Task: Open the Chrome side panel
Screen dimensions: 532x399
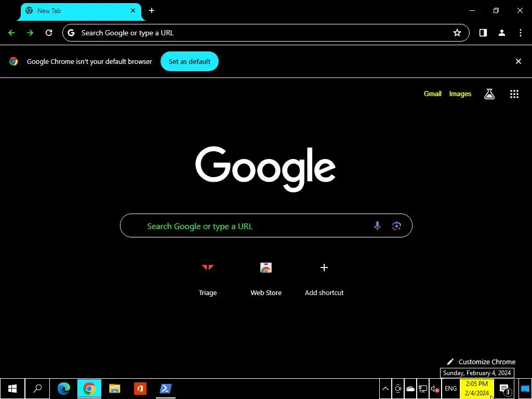Action: click(x=483, y=33)
